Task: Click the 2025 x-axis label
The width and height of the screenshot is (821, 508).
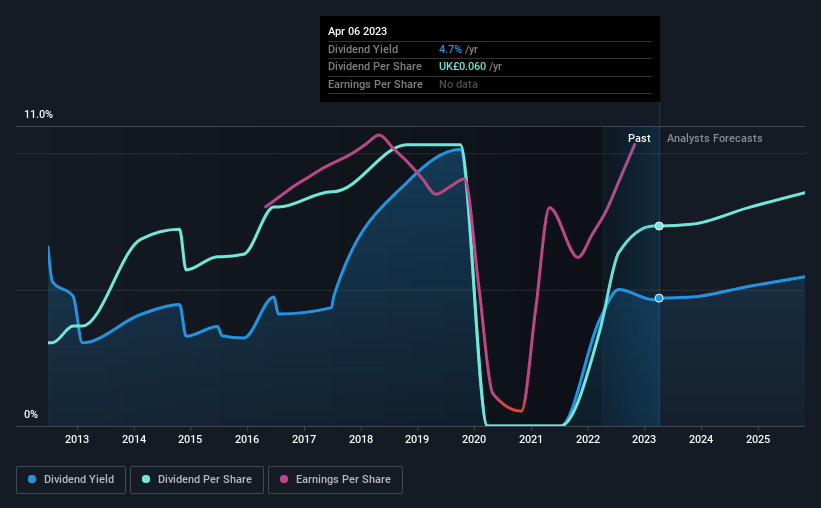Action: click(758, 439)
